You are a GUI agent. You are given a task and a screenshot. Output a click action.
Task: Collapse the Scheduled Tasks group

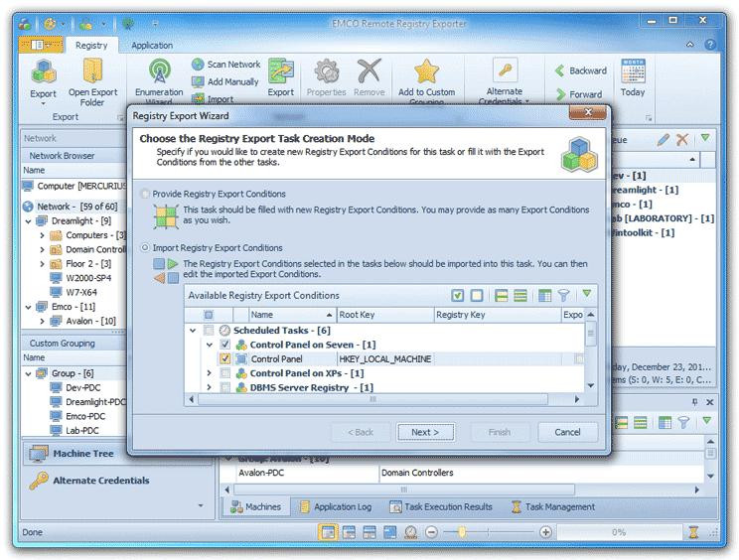[x=193, y=331]
